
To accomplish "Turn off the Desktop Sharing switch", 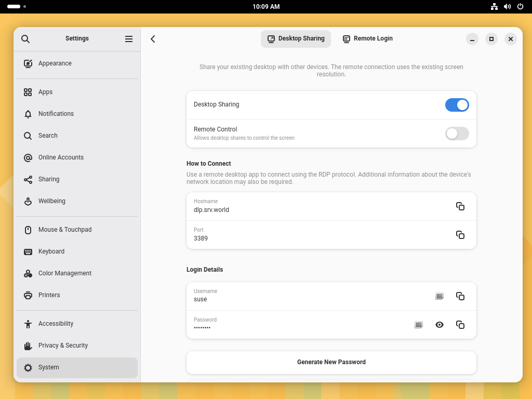I will 457,105.
